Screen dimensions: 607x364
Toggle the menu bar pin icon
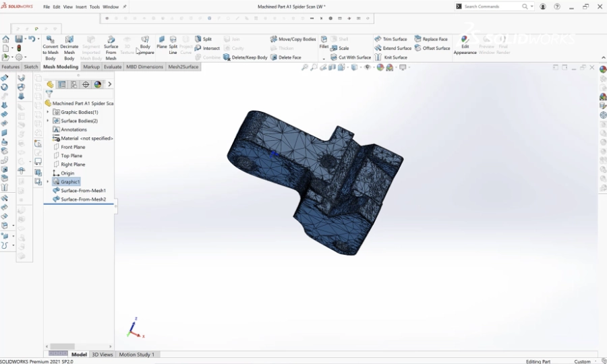pos(125,7)
